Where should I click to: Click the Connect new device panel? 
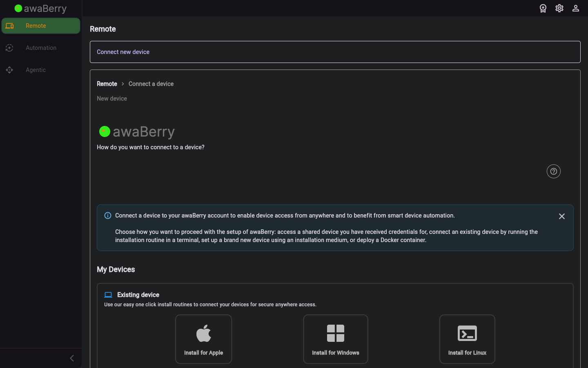click(x=335, y=52)
